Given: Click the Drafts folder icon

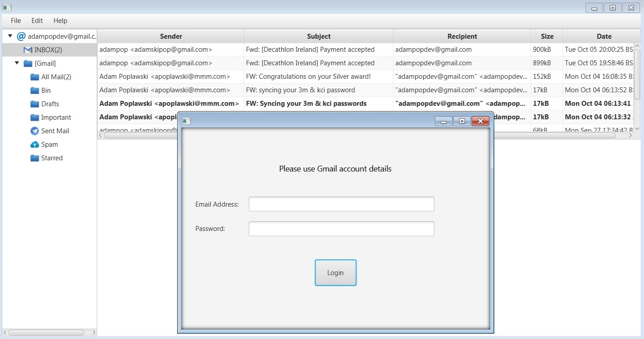Looking at the screenshot, I should tap(35, 104).
